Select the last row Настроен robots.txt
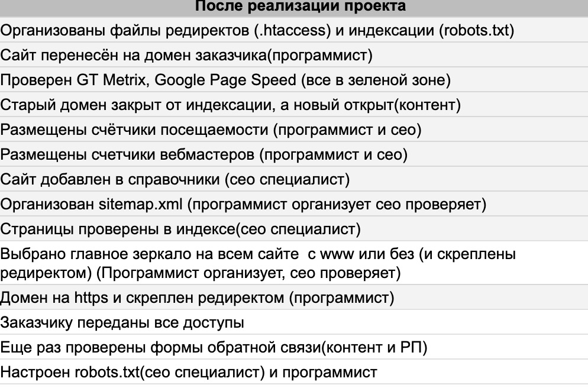The height and width of the screenshot is (388, 588). 188,373
